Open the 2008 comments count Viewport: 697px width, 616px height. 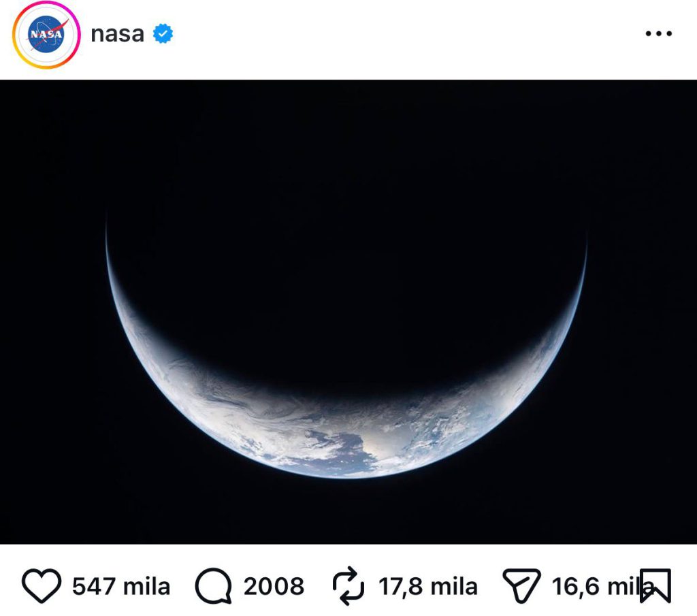click(x=274, y=586)
